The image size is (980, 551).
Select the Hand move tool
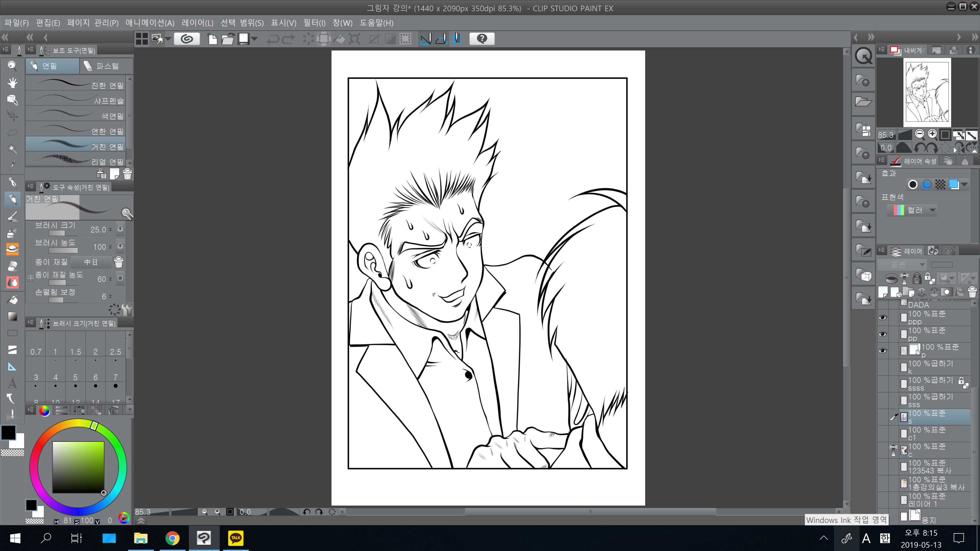pos(12,82)
